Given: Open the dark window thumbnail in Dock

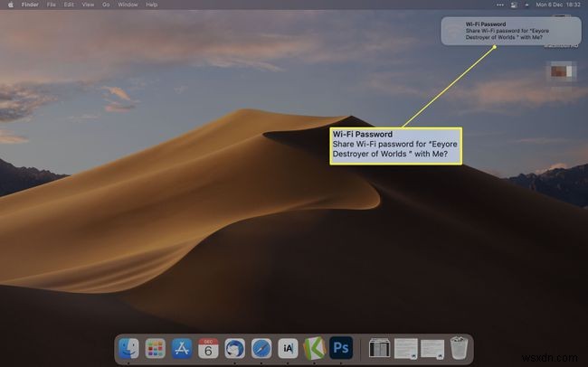Looking at the screenshot, I should (380, 348).
